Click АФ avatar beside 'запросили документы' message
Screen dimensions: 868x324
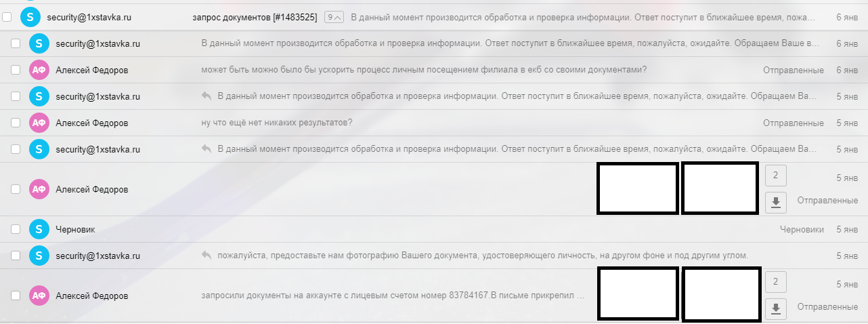(x=40, y=296)
